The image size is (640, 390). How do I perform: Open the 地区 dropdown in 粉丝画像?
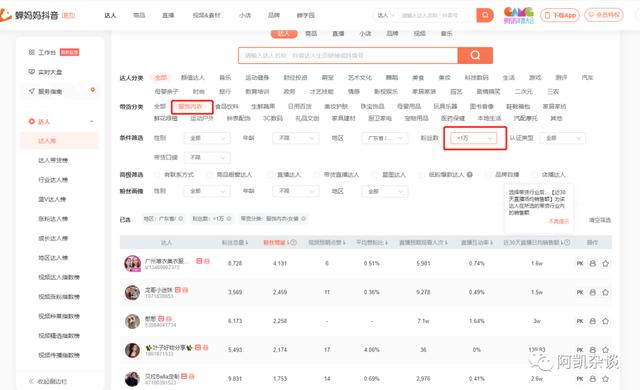pyautogui.click(x=385, y=191)
